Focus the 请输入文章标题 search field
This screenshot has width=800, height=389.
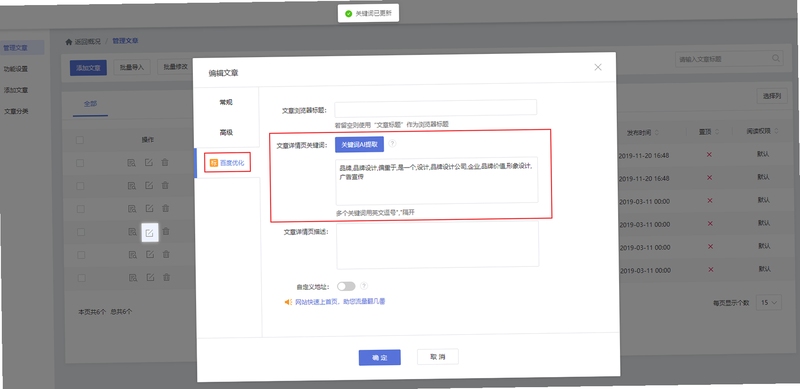pyautogui.click(x=729, y=59)
